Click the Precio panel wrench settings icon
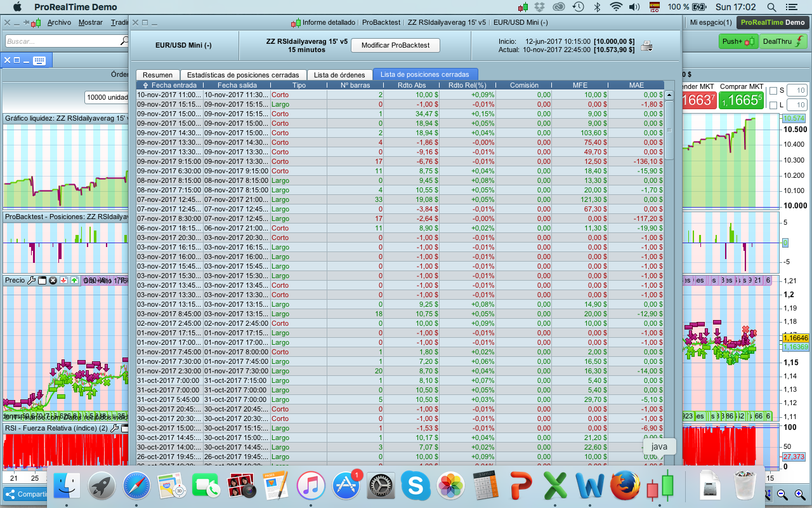 tap(32, 280)
